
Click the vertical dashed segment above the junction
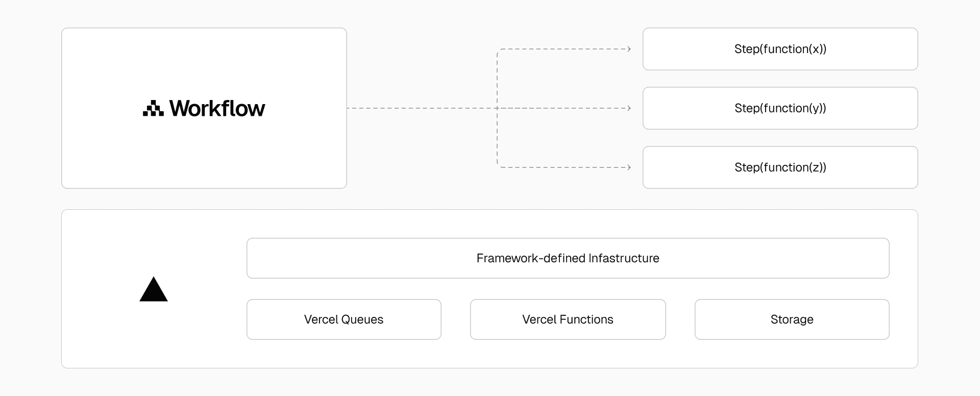pyautogui.click(x=497, y=79)
